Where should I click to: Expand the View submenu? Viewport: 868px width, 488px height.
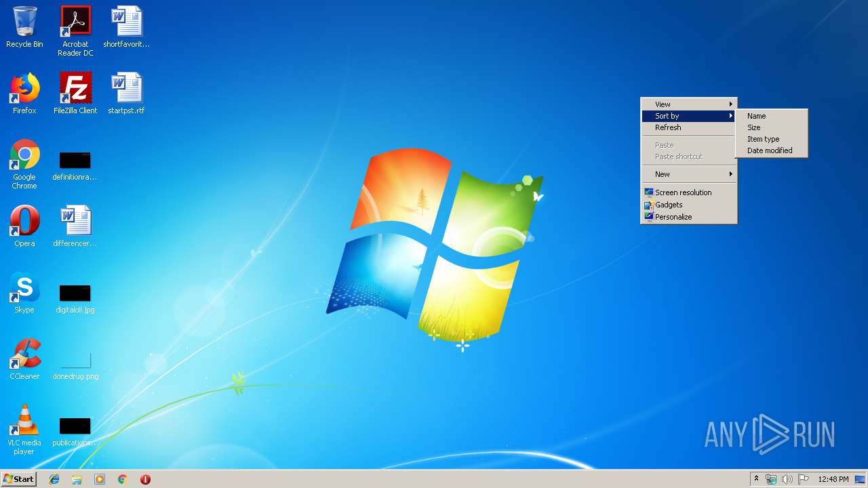[689, 104]
